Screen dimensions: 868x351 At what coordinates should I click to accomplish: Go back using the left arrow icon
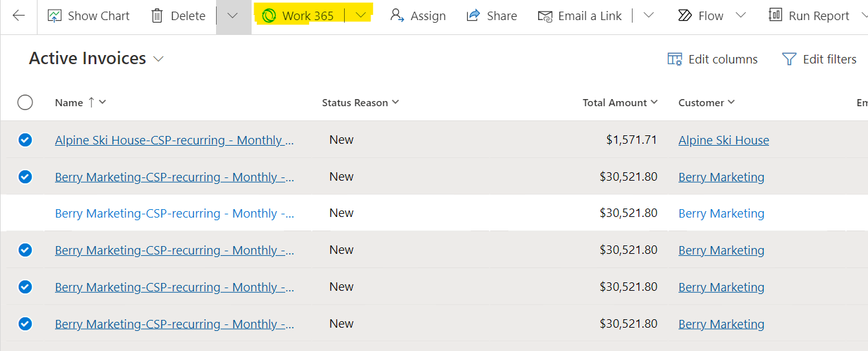[x=19, y=16]
